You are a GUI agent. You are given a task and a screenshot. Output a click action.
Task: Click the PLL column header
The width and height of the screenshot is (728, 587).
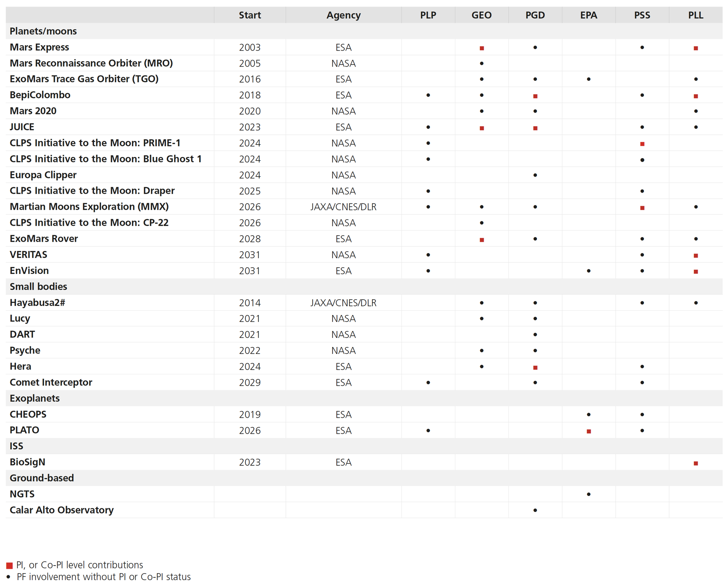[695, 15]
